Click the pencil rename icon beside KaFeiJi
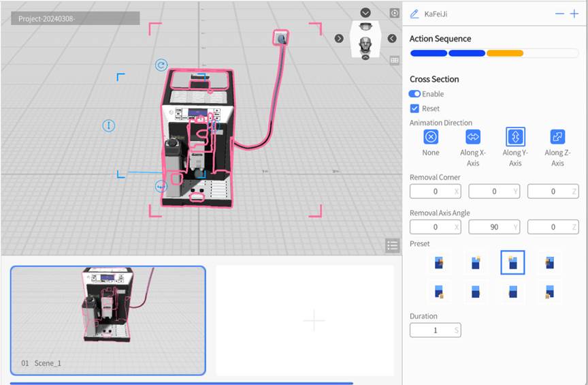 point(414,14)
